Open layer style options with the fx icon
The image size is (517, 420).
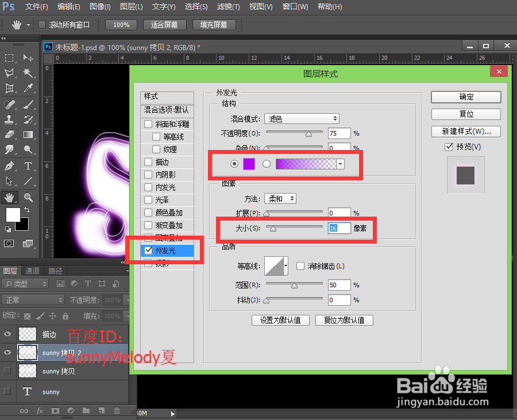(40, 410)
